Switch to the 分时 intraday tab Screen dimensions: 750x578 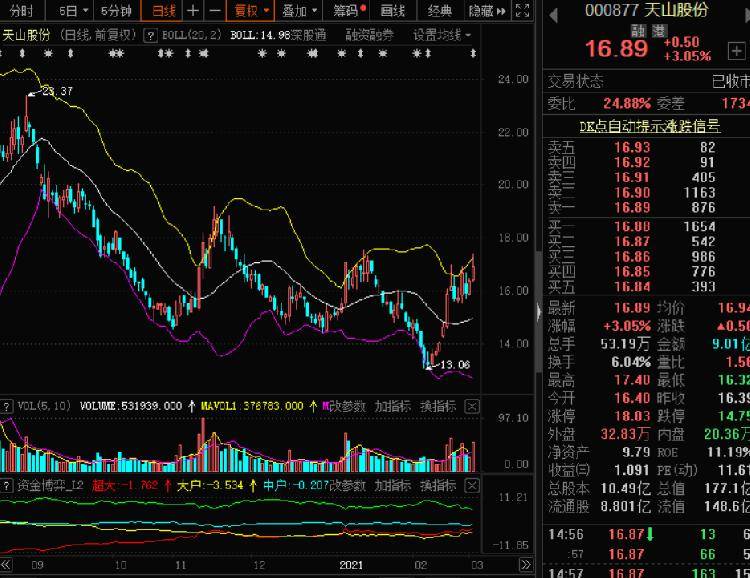tap(21, 11)
